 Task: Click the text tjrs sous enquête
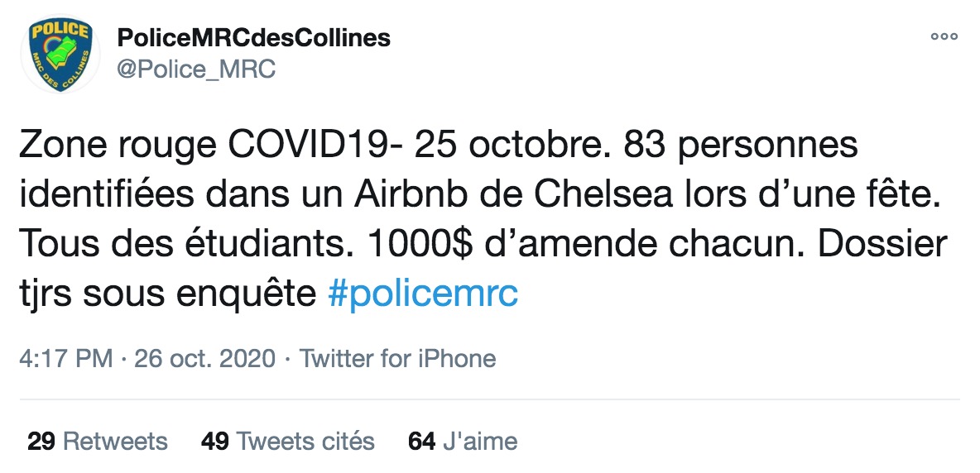click(168, 294)
